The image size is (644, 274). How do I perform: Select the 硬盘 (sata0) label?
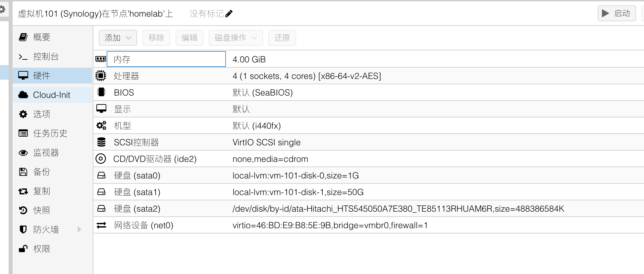[137, 175]
